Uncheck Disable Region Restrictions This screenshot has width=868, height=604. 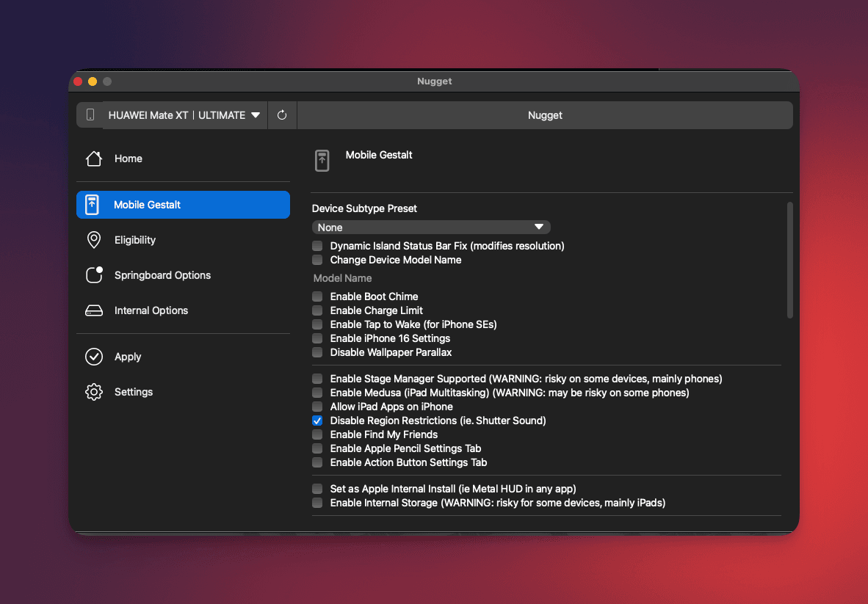coord(317,421)
